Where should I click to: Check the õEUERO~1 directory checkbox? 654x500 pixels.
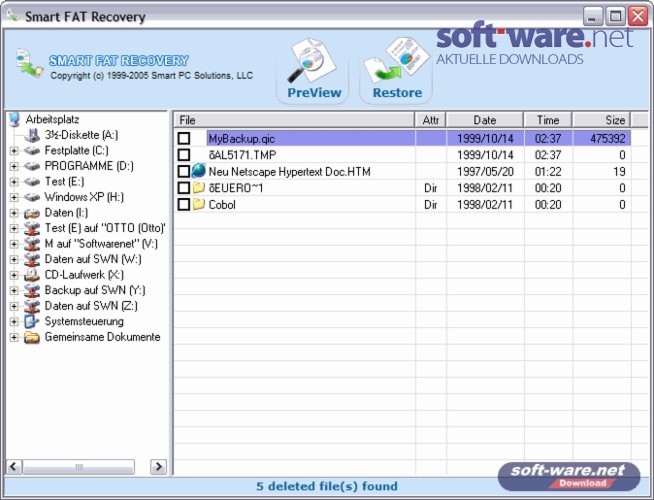[184, 188]
